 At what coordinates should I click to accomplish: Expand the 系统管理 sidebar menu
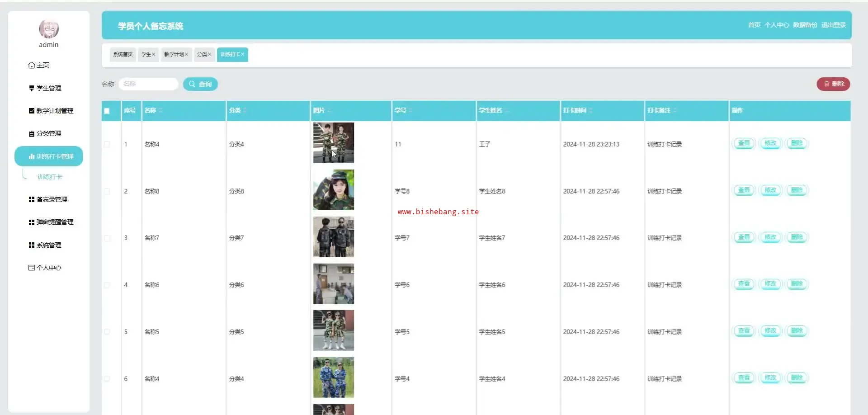pos(49,245)
